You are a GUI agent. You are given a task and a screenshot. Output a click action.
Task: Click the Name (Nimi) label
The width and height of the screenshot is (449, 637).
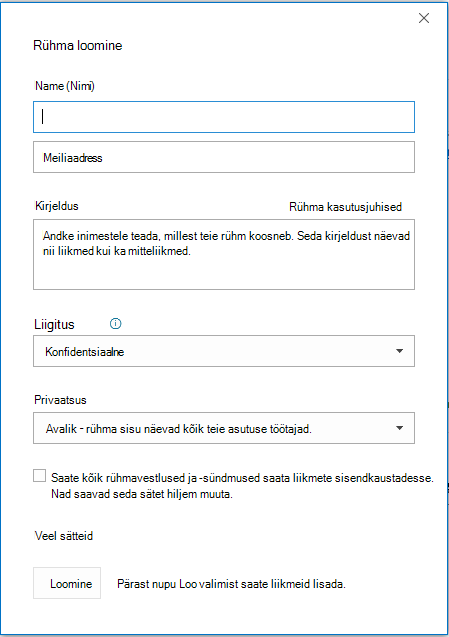coord(65,86)
